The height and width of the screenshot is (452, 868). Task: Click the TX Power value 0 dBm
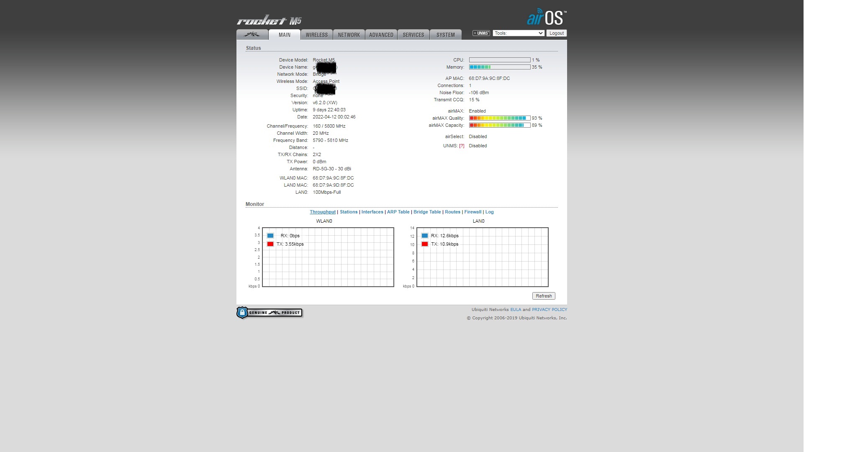coord(319,162)
